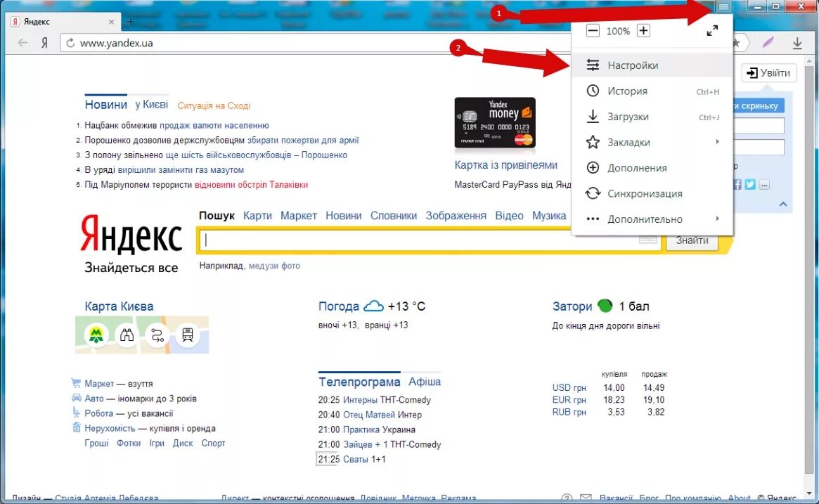Open the Карти service link
The image size is (819, 504).
point(257,216)
